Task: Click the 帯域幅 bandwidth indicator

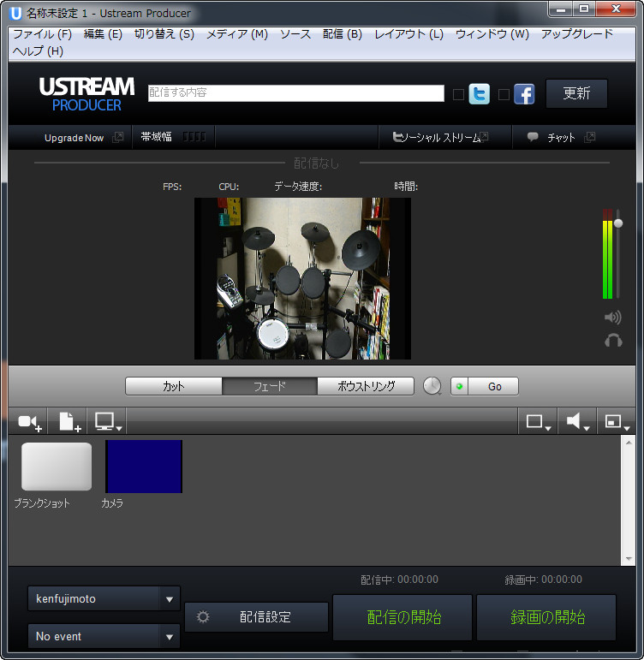Action: click(174, 137)
